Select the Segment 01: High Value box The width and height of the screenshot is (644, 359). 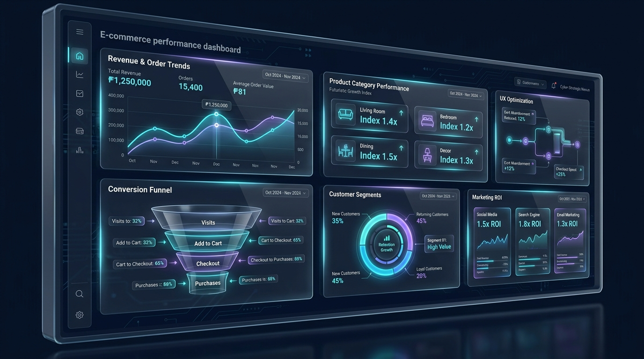click(439, 244)
